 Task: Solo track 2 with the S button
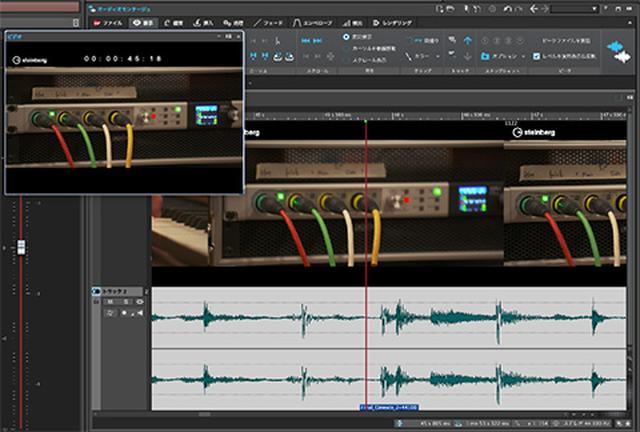(126, 302)
